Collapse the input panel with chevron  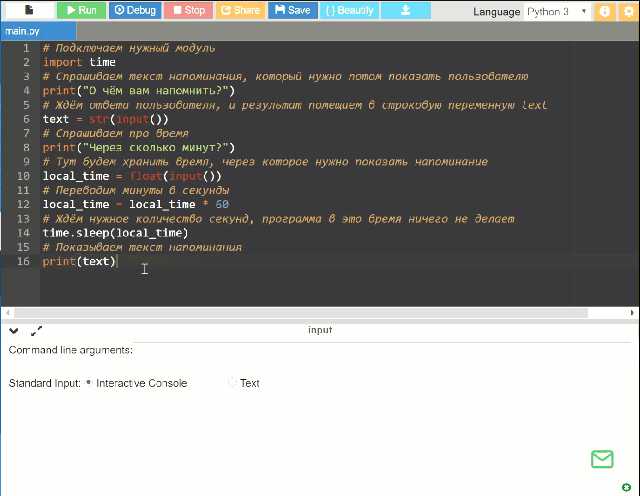14,331
